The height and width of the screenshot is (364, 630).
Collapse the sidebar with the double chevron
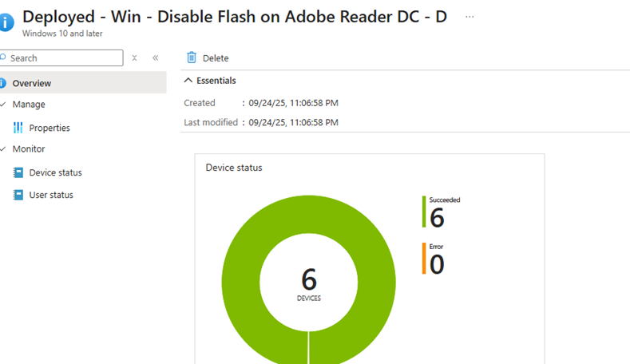pyautogui.click(x=155, y=58)
